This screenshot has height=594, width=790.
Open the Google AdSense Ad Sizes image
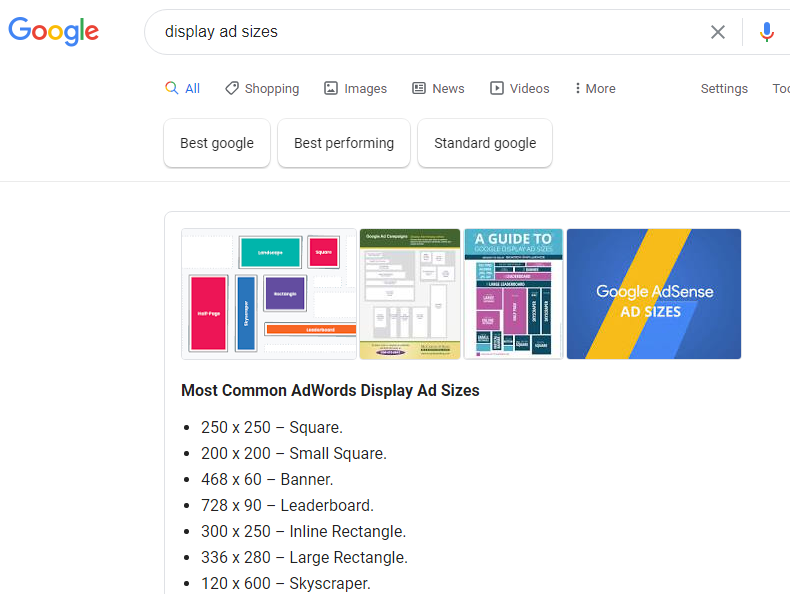pyautogui.click(x=654, y=294)
